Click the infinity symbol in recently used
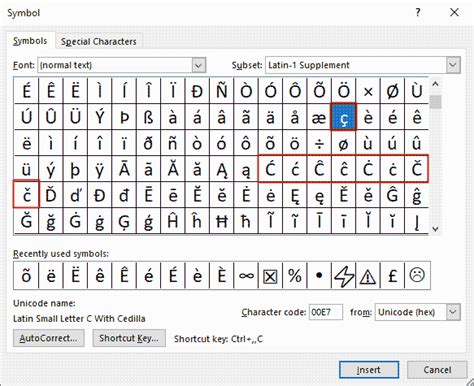Image resolution: width=474 pixels, height=386 pixels. 246,276
